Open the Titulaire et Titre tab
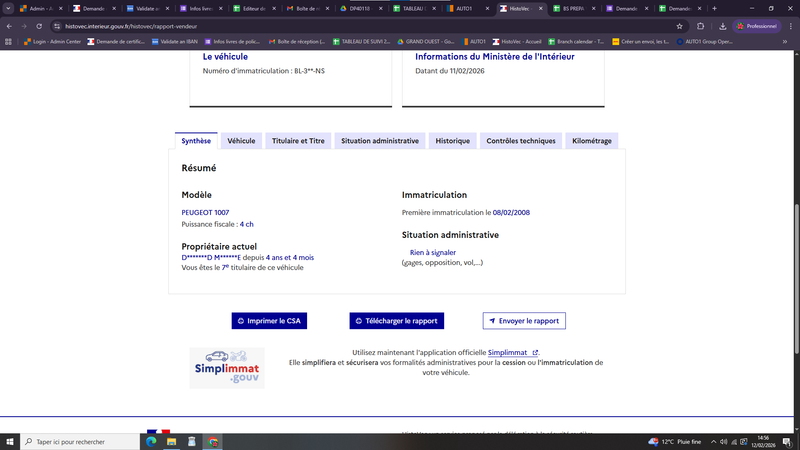 click(298, 141)
